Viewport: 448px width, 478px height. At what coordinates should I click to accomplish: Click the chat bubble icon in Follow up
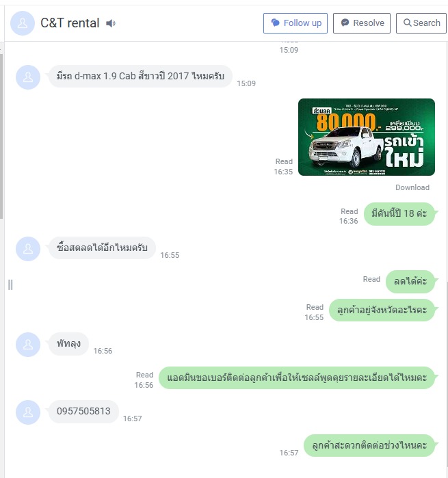(x=276, y=23)
